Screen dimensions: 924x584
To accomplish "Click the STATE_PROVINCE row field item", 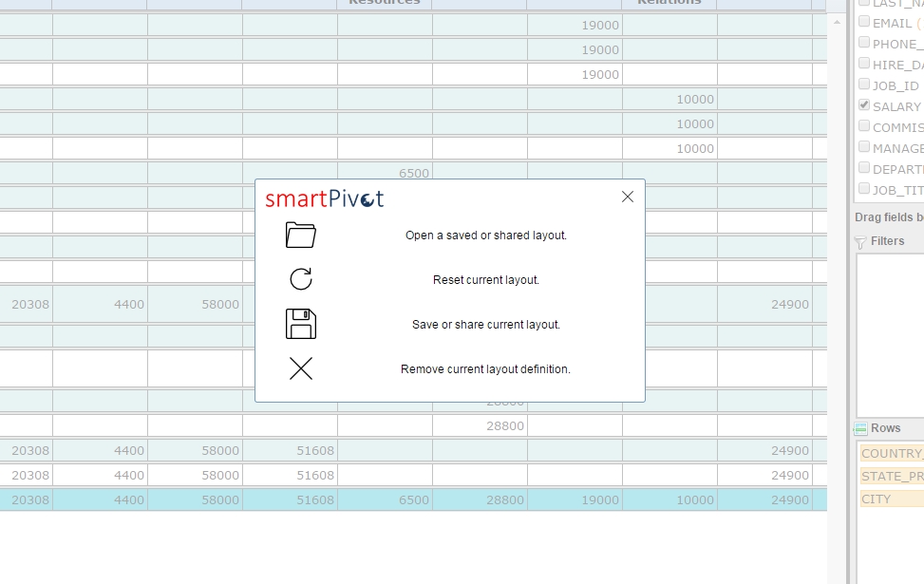I will (x=891, y=477).
